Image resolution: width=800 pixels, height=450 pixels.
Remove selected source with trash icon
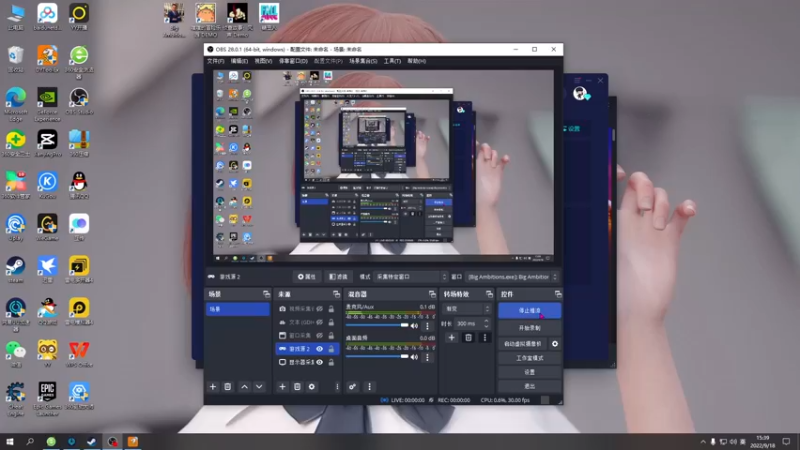pos(297,387)
